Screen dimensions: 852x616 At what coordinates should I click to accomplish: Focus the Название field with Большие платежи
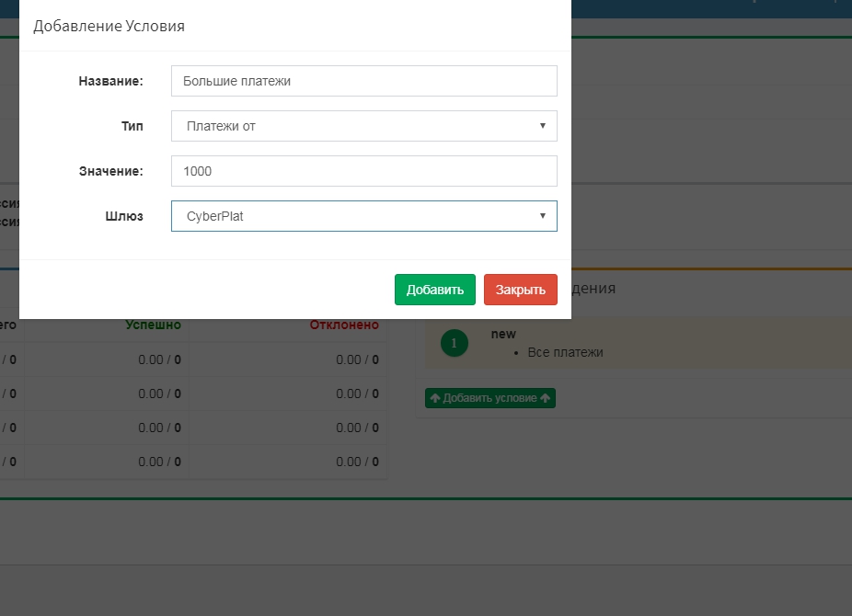(x=363, y=81)
